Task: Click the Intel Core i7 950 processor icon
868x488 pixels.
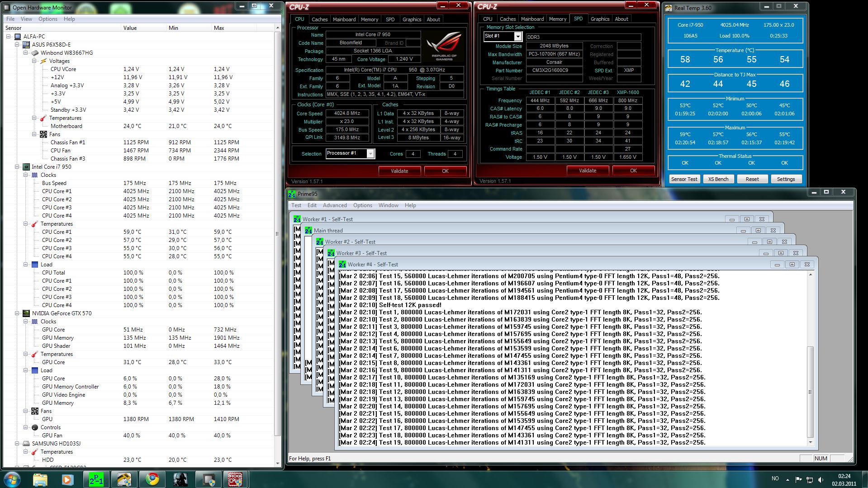Action: click(26, 167)
